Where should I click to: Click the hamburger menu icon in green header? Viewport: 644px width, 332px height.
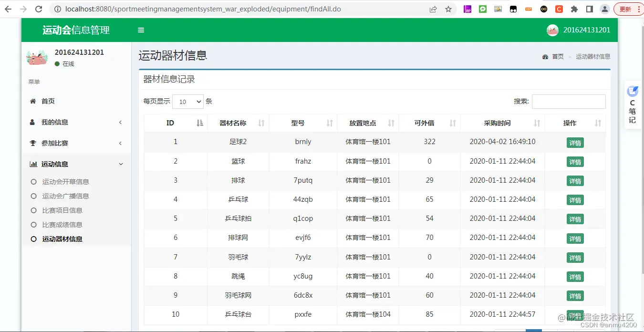point(141,30)
